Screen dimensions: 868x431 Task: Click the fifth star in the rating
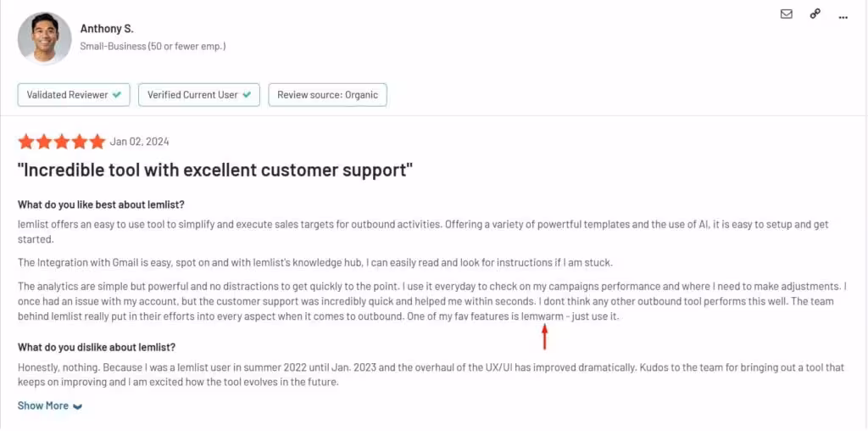coord(97,142)
